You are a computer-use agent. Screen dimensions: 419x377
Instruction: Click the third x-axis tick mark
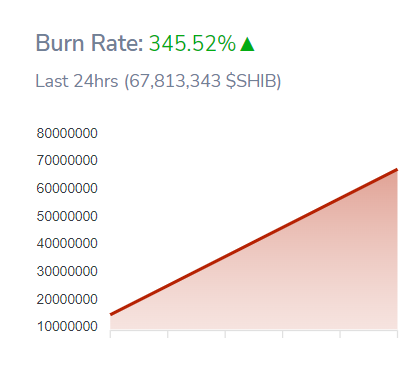(x=225, y=334)
